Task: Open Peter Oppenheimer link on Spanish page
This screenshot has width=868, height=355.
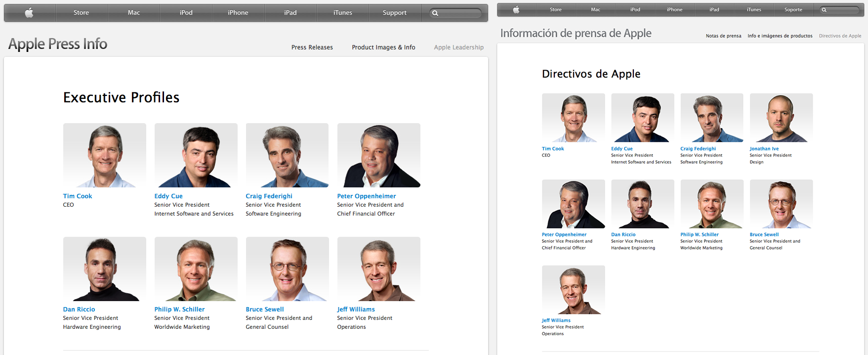Action: [x=564, y=235]
